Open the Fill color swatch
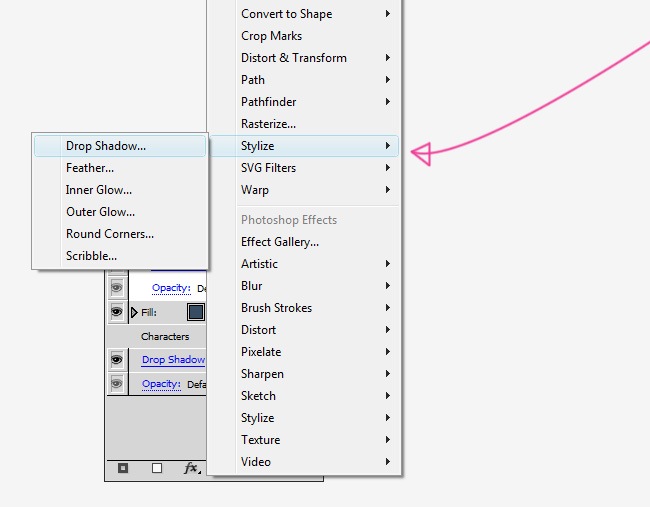 (196, 312)
